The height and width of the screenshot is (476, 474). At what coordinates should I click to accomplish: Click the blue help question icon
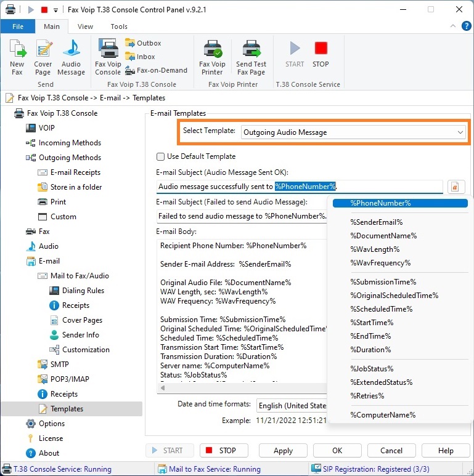[x=467, y=26]
